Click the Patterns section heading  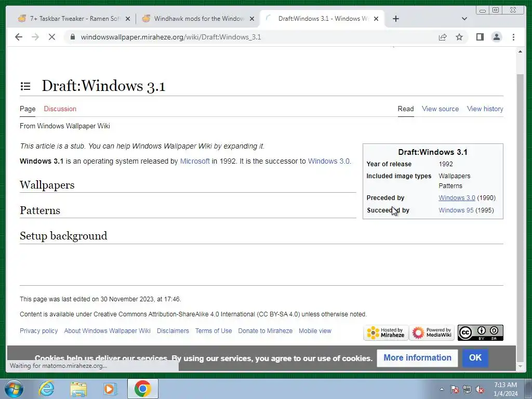[40, 210]
